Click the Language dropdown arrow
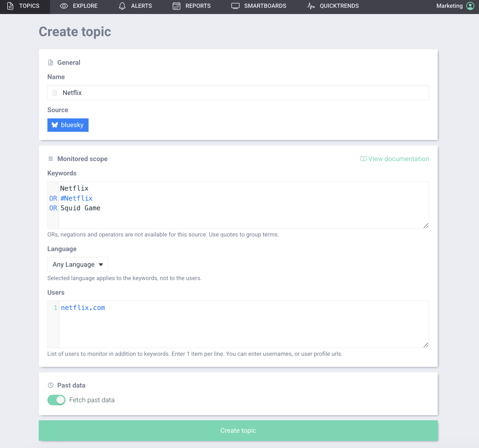The width and height of the screenshot is (479, 448). (101, 265)
